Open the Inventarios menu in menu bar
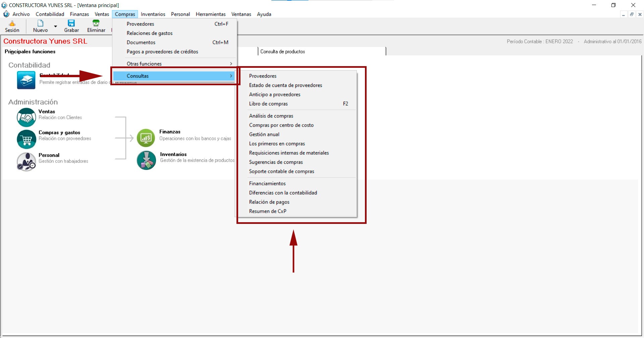 [x=153, y=14]
